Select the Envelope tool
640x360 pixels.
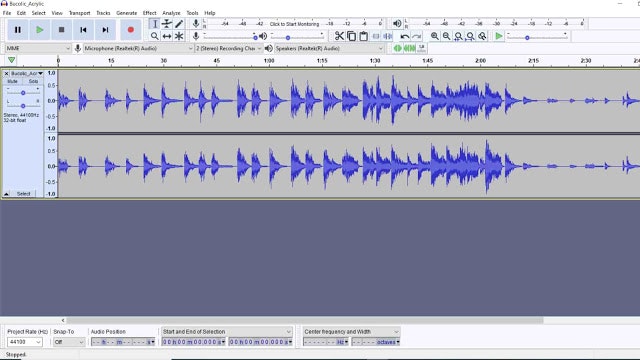(167, 24)
